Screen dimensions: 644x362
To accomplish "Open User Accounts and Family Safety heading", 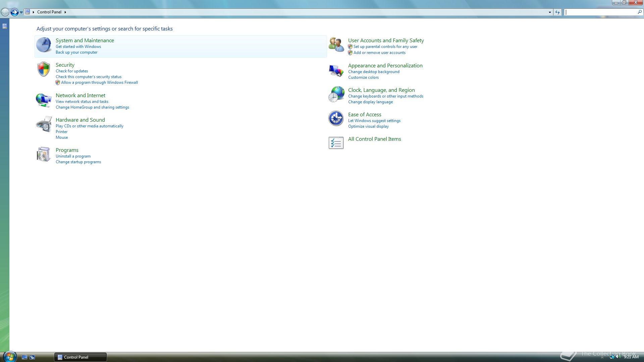I will tap(386, 41).
